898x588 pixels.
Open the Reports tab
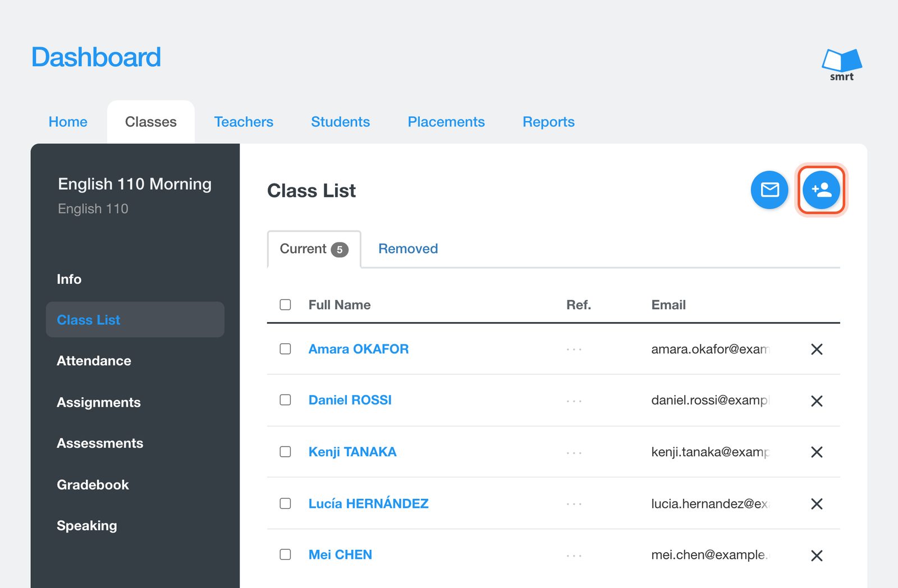tap(548, 122)
